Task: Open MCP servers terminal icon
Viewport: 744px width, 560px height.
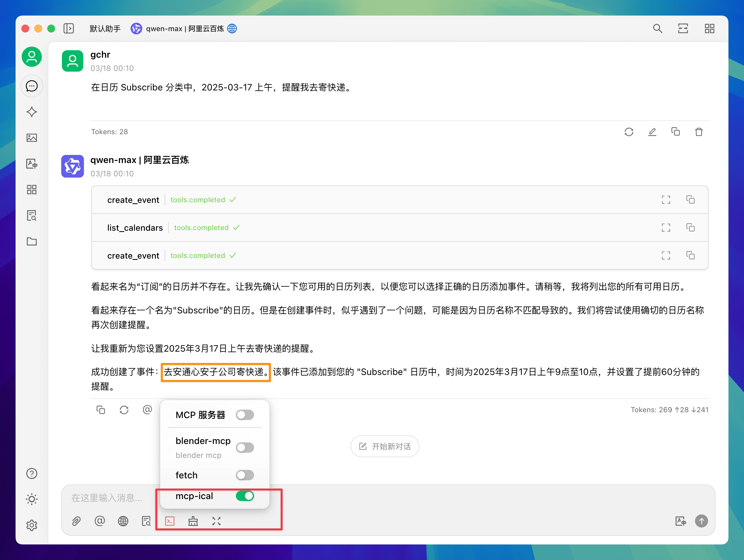Action: coord(170,521)
